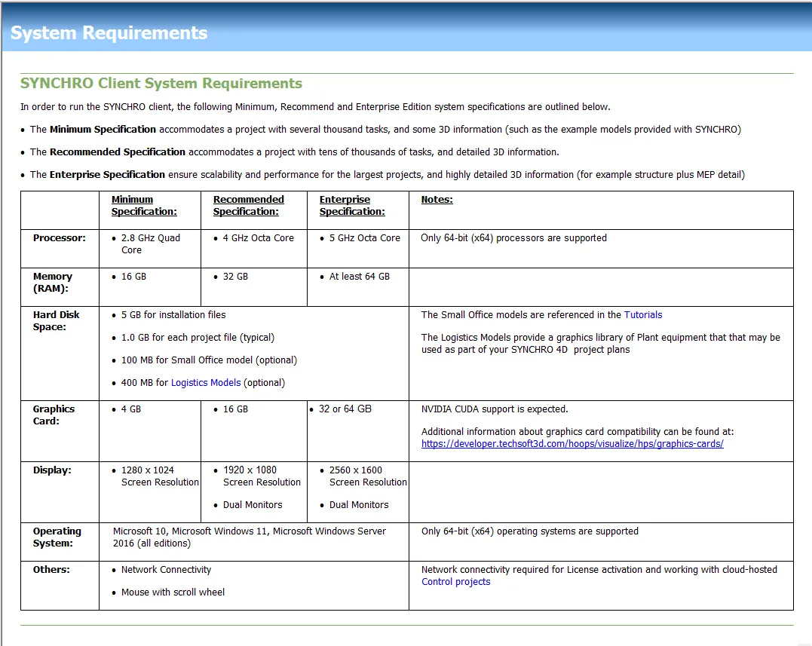Click '16 GB' in the Memory row

[x=133, y=277]
